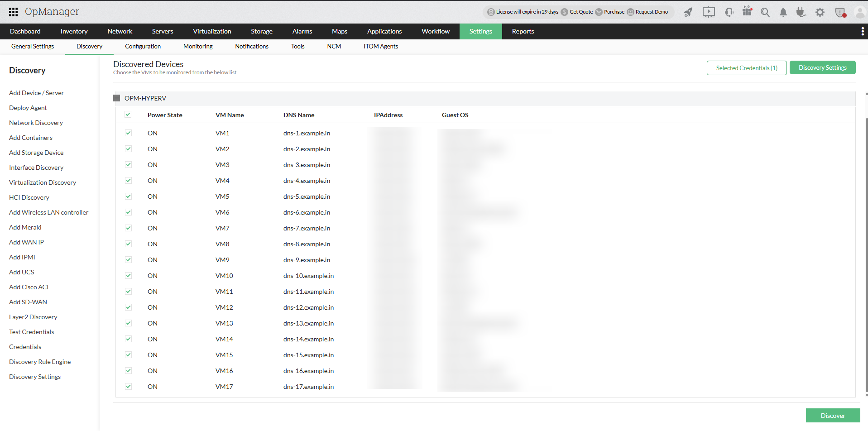Toggle the select-all header checkbox
The image size is (868, 431).
(128, 115)
